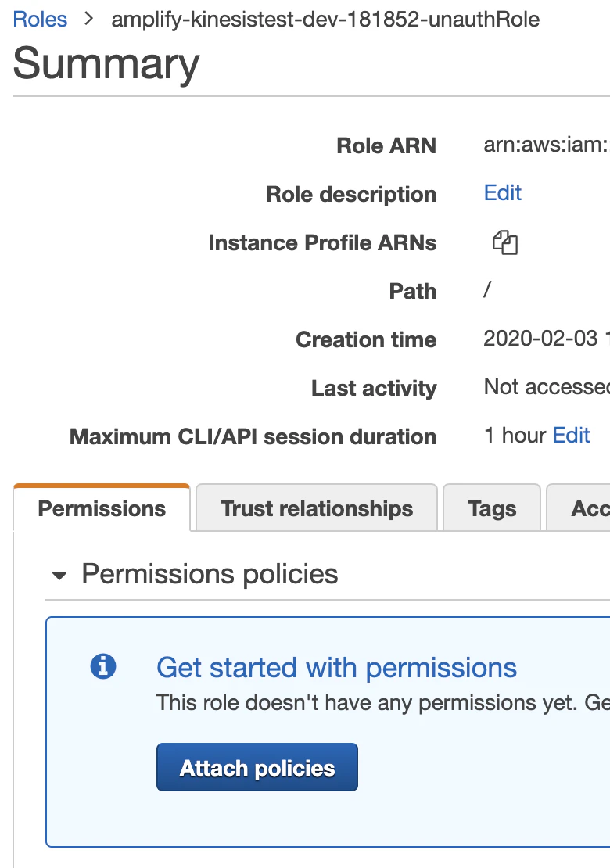Open the Tags tab
The height and width of the screenshot is (868, 610).
point(492,508)
